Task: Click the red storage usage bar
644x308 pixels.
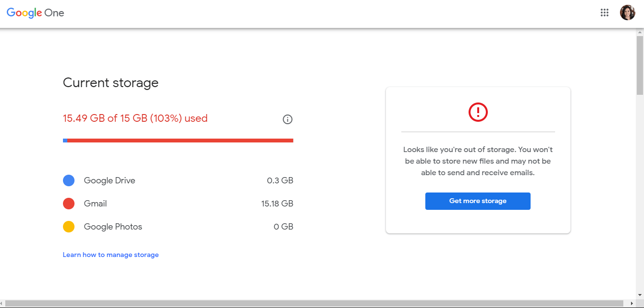Action: pyautogui.click(x=178, y=140)
